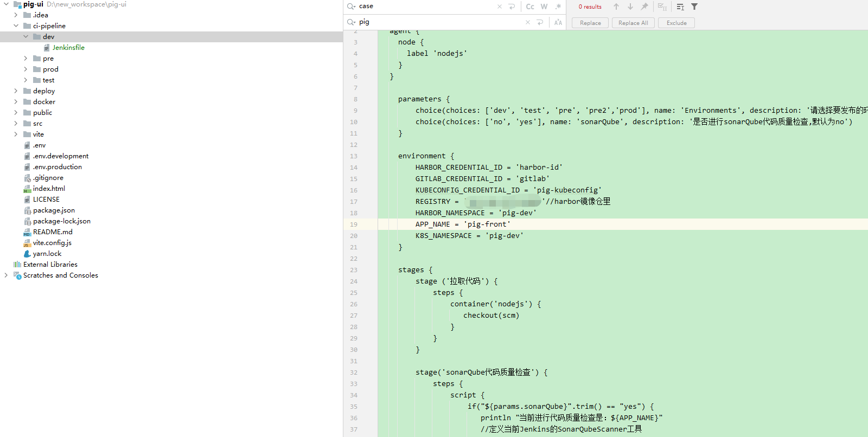Click the '0 results' search count

(x=590, y=7)
